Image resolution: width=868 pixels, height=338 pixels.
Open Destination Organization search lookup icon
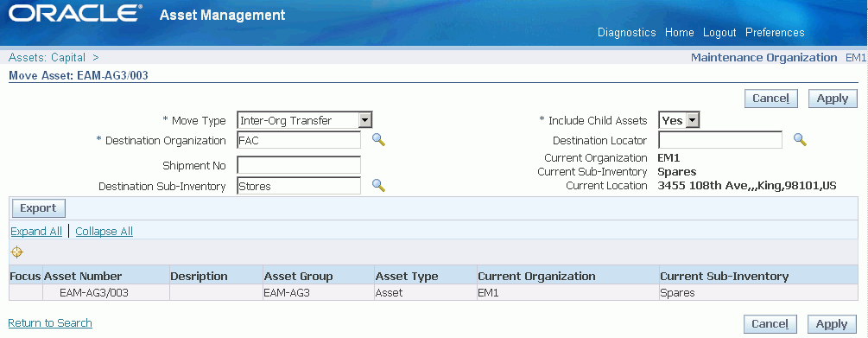[x=378, y=140]
